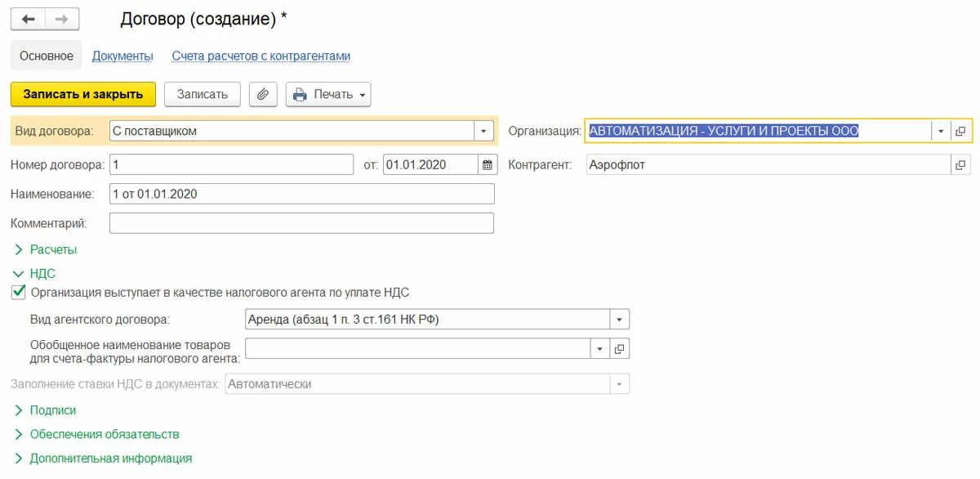This screenshot has width=980, height=479.
Task: Open the Печать print menu button
Action: 328,94
